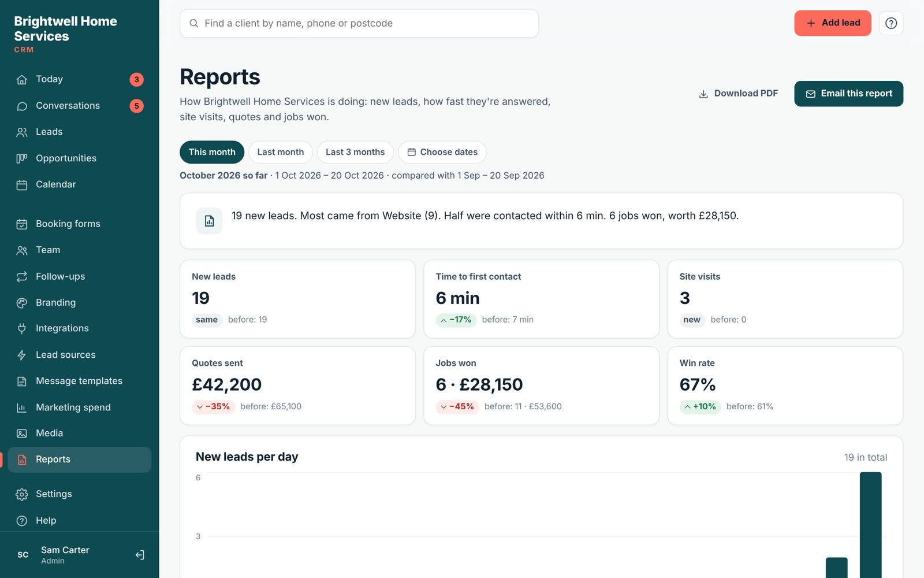Screen dimensions: 924x578
Task: Select the This month period filter
Action: click(x=212, y=152)
